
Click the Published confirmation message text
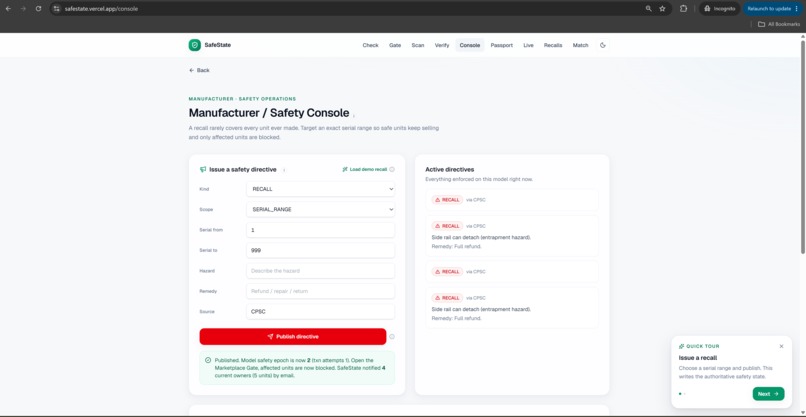coord(300,368)
